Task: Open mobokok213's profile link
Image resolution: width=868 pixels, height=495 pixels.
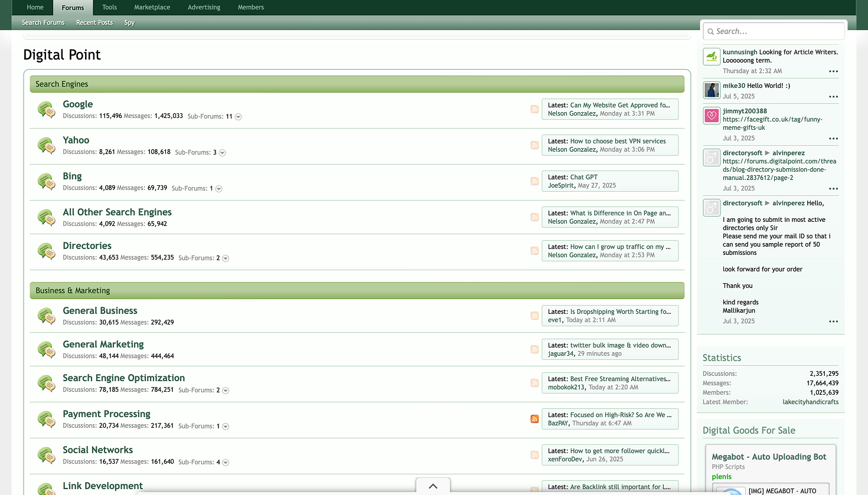Action: coord(566,388)
